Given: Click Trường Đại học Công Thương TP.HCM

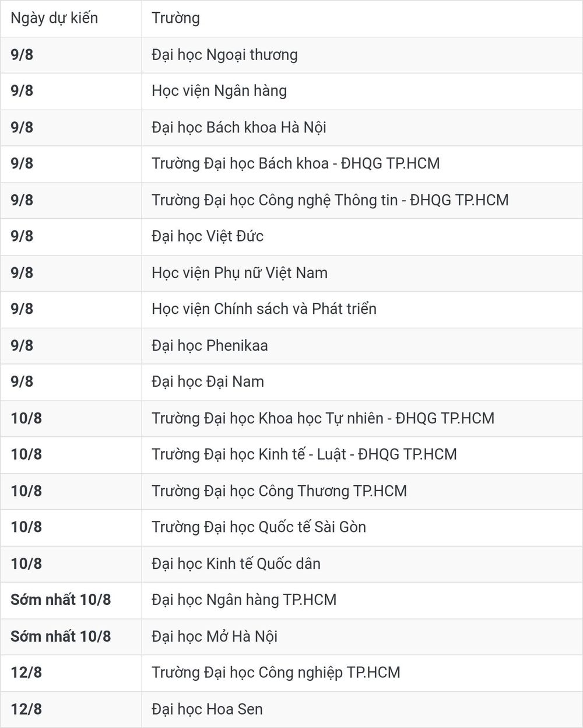Looking at the screenshot, I should 279,491.
